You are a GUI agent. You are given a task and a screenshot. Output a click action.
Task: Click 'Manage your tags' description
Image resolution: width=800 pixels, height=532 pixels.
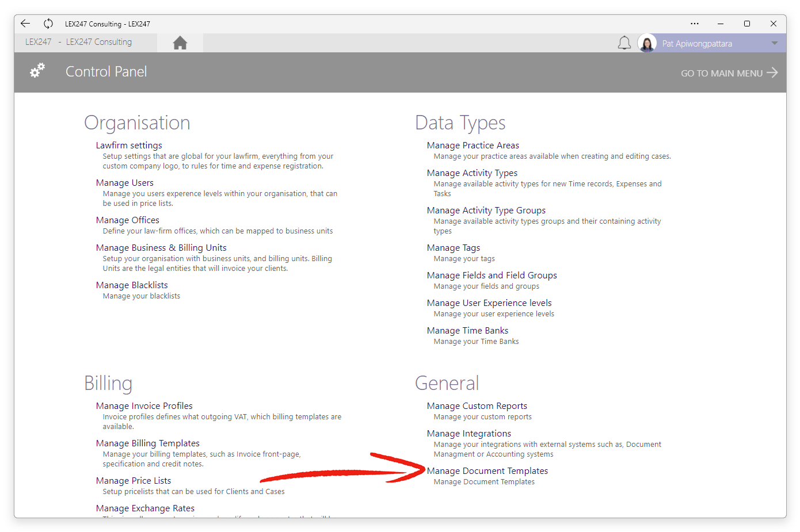464,259
